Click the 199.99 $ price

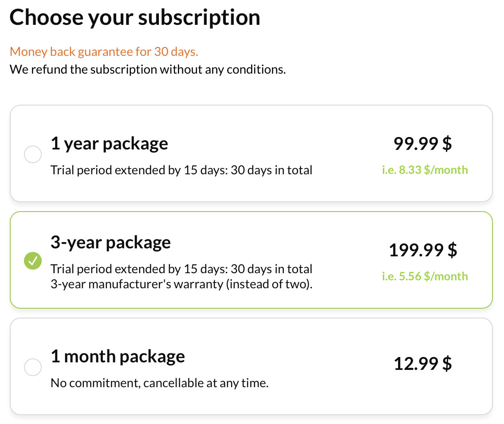(x=423, y=250)
